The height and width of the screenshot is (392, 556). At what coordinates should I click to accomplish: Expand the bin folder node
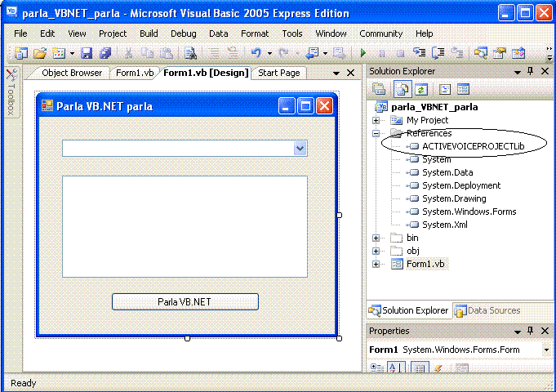coord(376,238)
